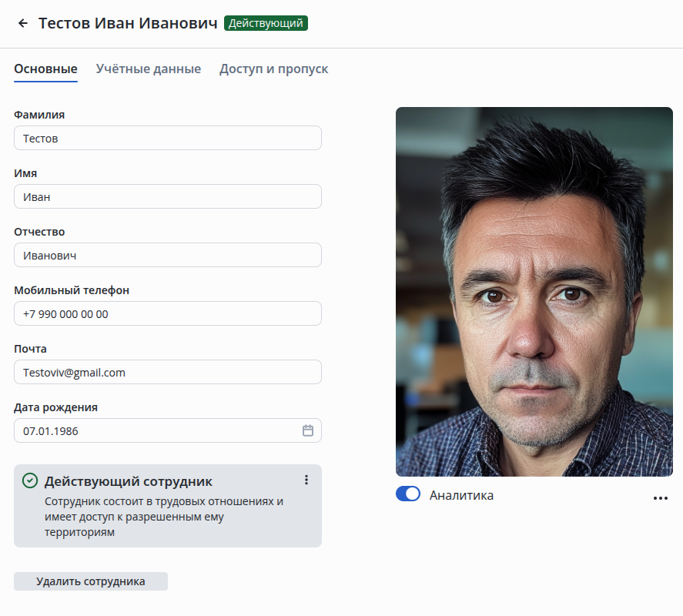The height and width of the screenshot is (616, 683).
Task: Click the green checkmark status icon
Action: [x=30, y=480]
